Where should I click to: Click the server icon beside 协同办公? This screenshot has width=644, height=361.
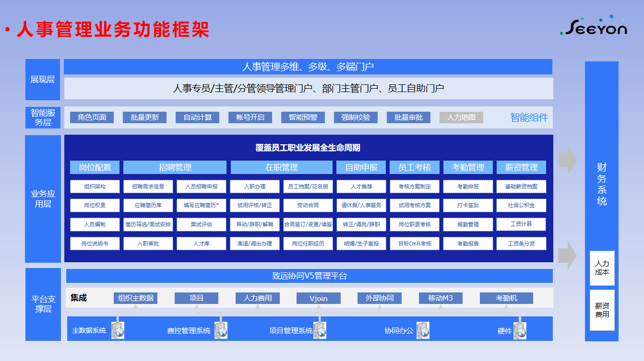pyautogui.click(x=423, y=330)
